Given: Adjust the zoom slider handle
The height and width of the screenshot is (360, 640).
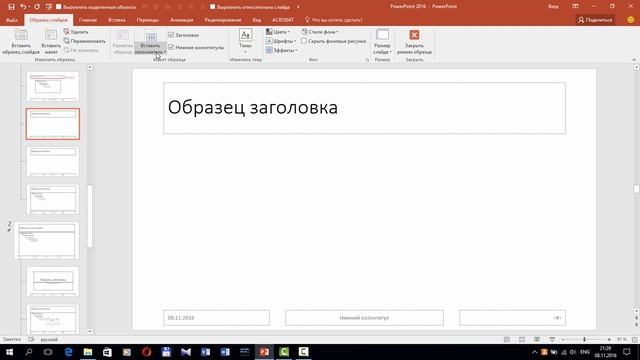Looking at the screenshot, I should click(584, 340).
